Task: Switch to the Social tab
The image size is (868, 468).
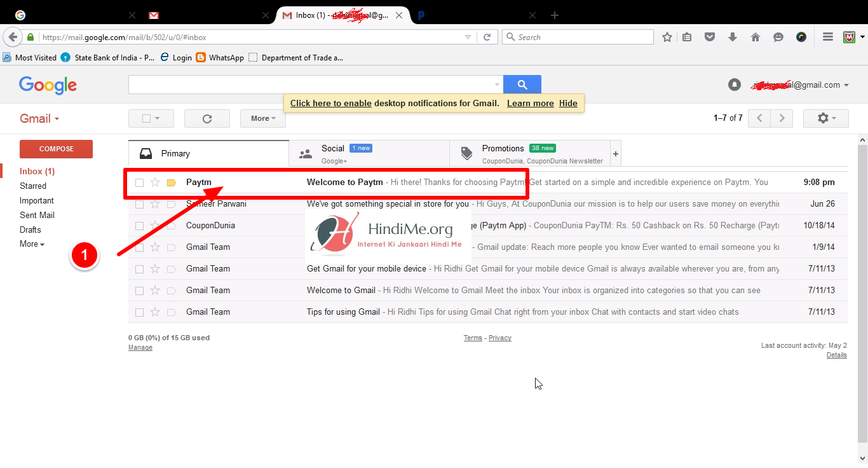Action: click(369, 154)
